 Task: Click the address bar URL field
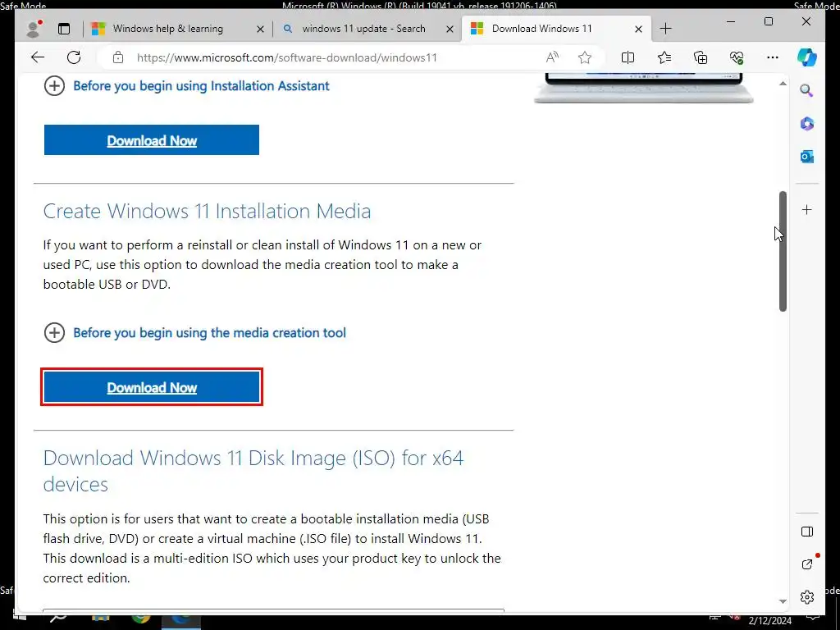[x=286, y=57]
